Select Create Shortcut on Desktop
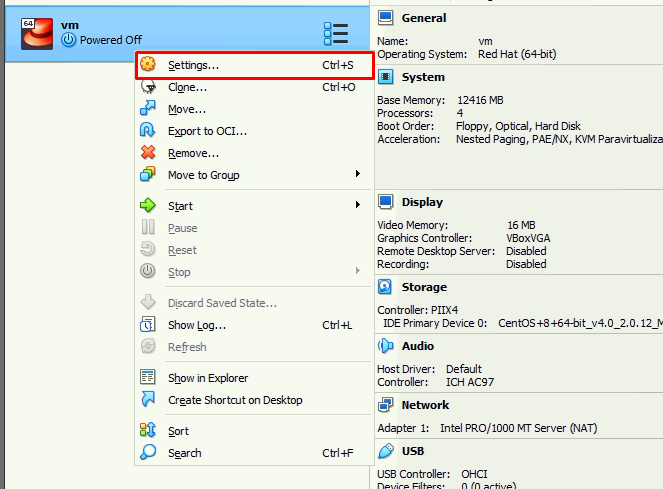 (x=255, y=400)
